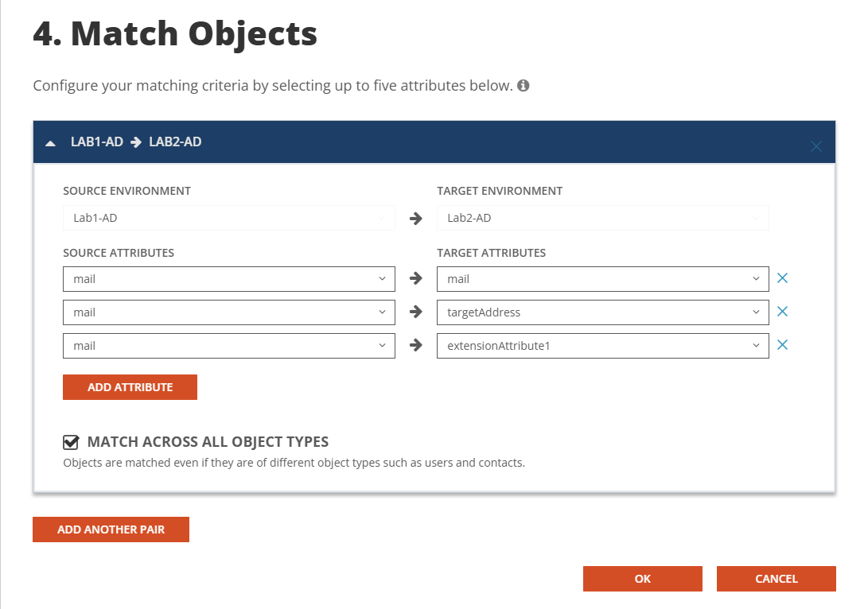
Task: Open the second source attribute mail dropdown
Action: 228,312
